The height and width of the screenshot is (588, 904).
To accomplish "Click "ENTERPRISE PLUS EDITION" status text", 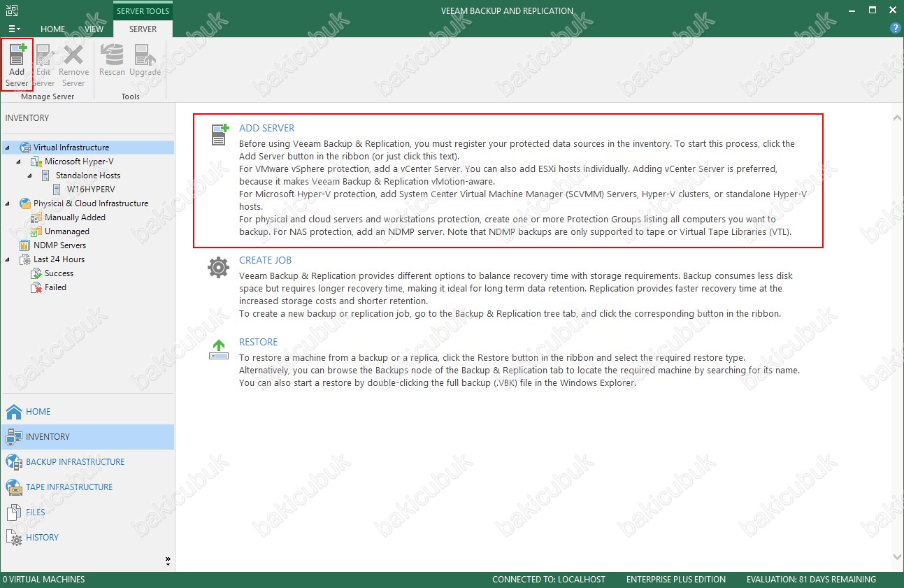I will 676,580.
